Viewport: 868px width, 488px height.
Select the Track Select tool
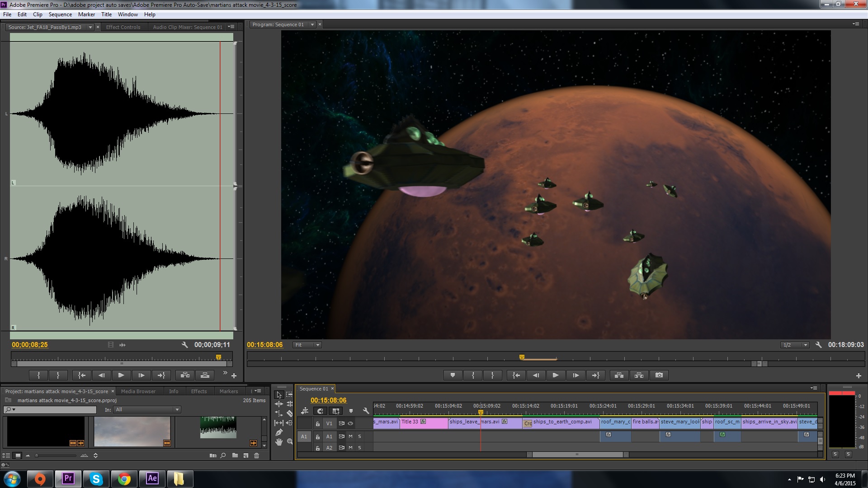coord(289,394)
